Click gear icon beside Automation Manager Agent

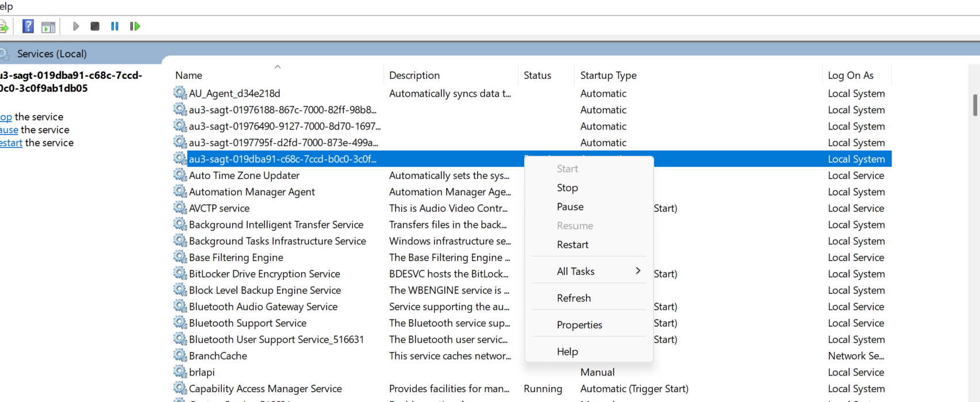[180, 192]
